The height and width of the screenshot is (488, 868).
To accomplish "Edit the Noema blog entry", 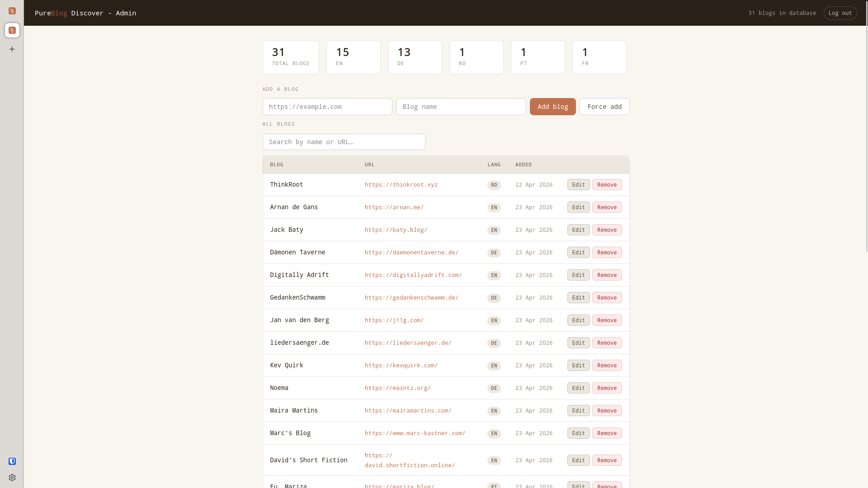I will (x=578, y=388).
